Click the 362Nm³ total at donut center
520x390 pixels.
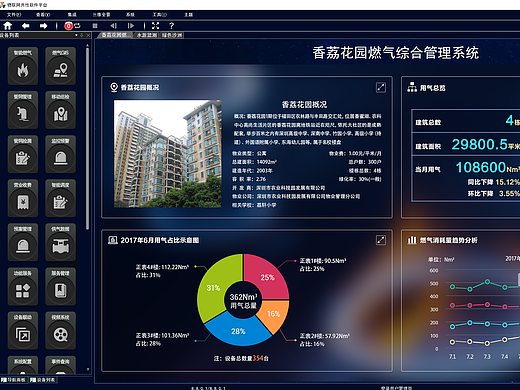pyautogui.click(x=243, y=297)
